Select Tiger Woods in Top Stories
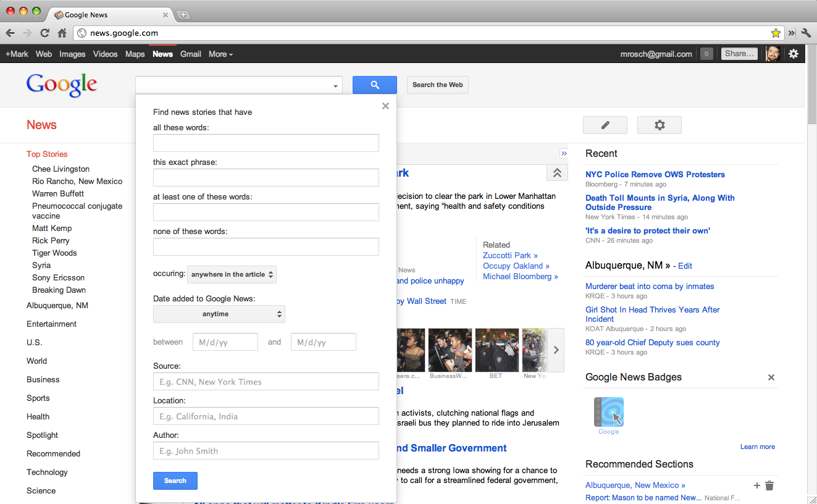The width and height of the screenshot is (817, 504). click(x=54, y=253)
